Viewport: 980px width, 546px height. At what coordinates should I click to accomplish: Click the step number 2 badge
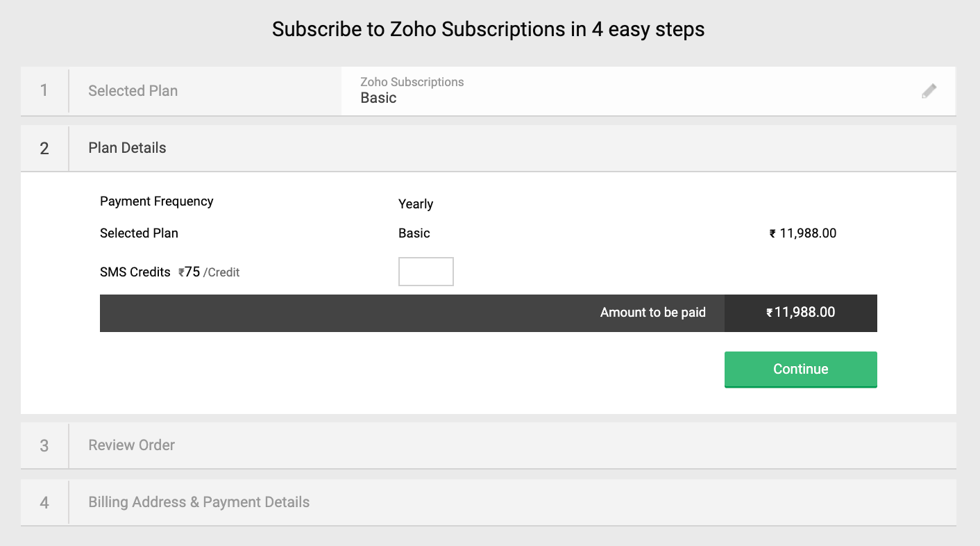click(44, 148)
